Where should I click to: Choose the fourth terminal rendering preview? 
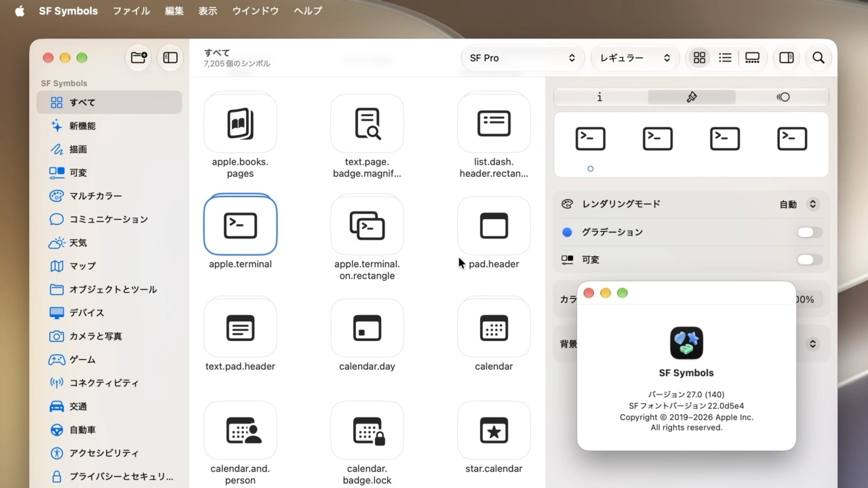click(x=792, y=138)
